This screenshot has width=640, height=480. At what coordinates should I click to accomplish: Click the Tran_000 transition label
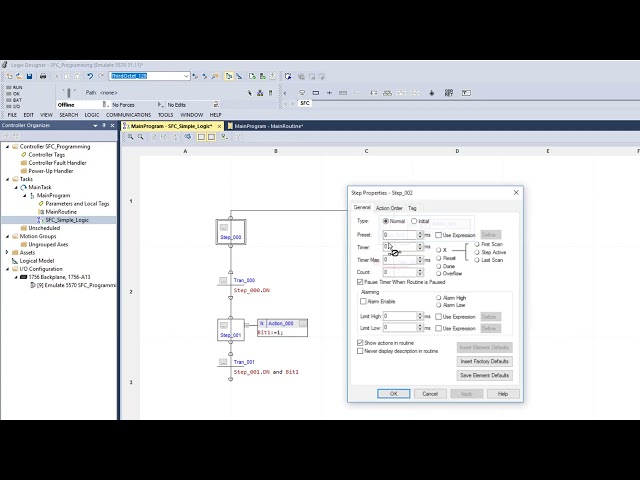coord(244,280)
